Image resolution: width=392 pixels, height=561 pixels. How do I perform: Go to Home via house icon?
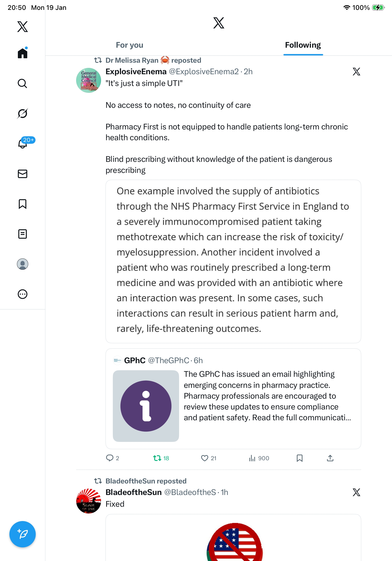(x=23, y=53)
